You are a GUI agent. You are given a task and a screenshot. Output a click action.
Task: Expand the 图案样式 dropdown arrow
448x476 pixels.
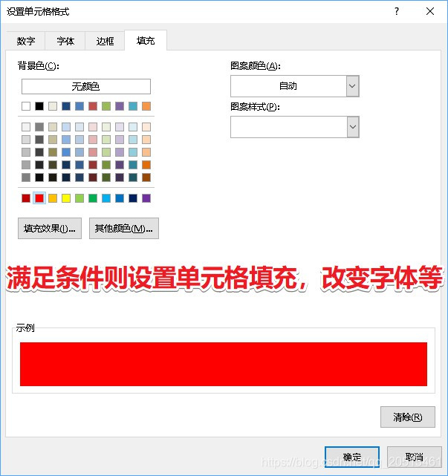click(x=353, y=127)
